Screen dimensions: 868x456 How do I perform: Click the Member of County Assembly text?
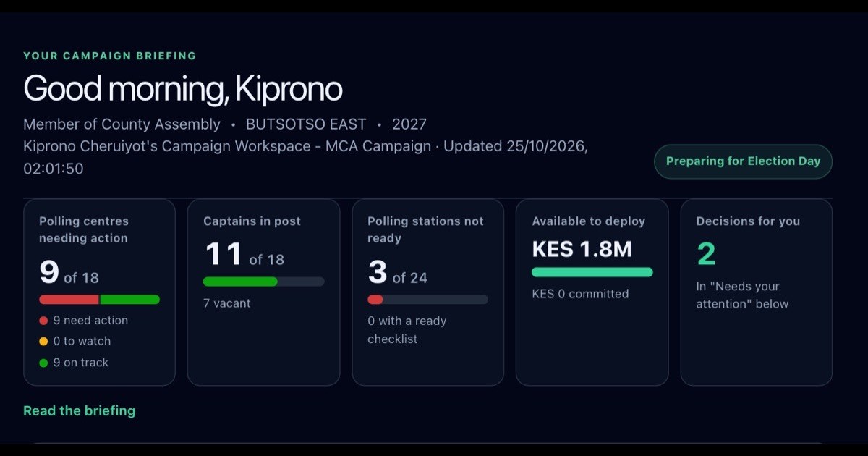click(122, 124)
